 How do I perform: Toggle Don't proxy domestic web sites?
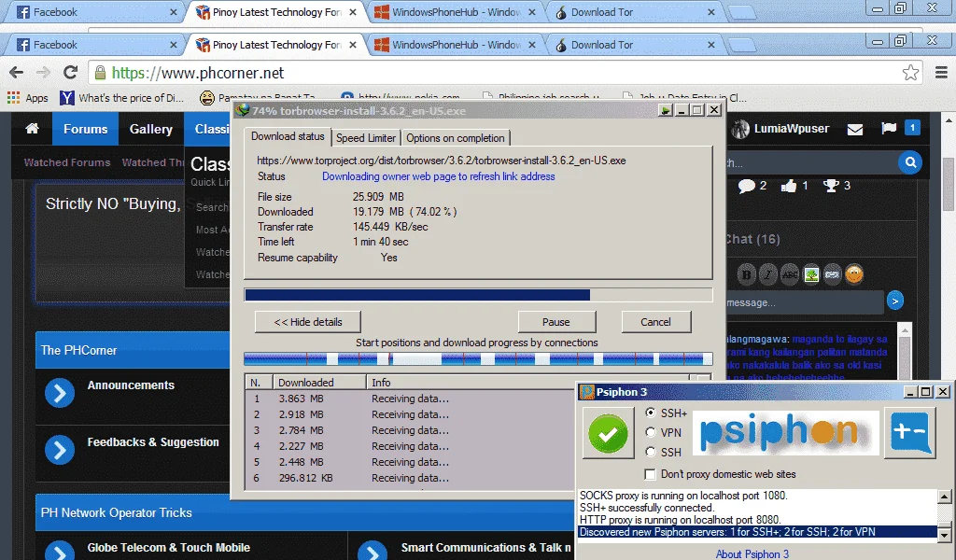coord(650,474)
